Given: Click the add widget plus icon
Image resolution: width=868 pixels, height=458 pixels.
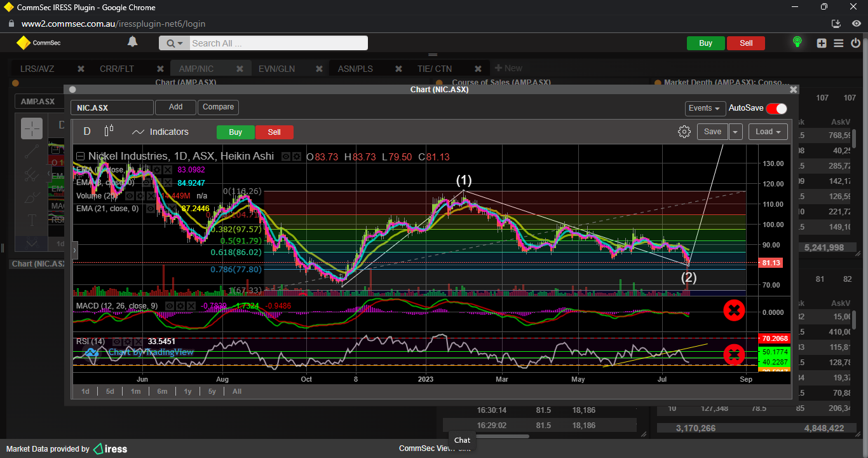Looking at the screenshot, I should click(x=822, y=43).
